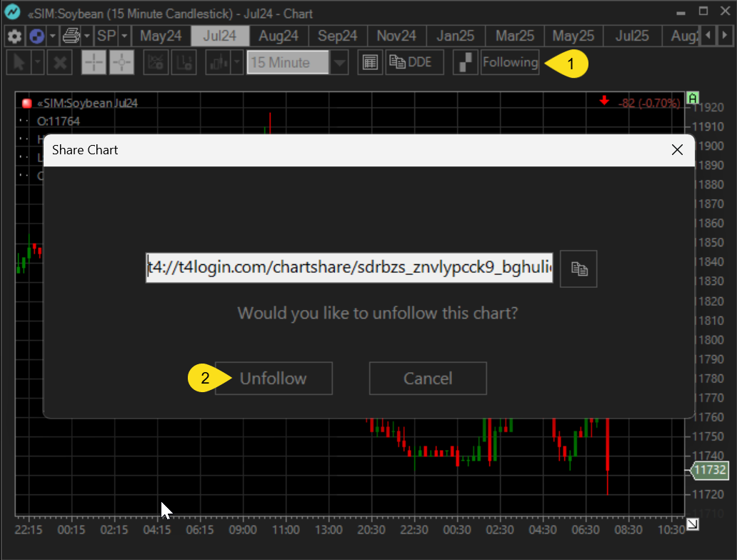This screenshot has height=560, width=737.
Task: Click the Following toggle in the toolbar
Action: 510,63
